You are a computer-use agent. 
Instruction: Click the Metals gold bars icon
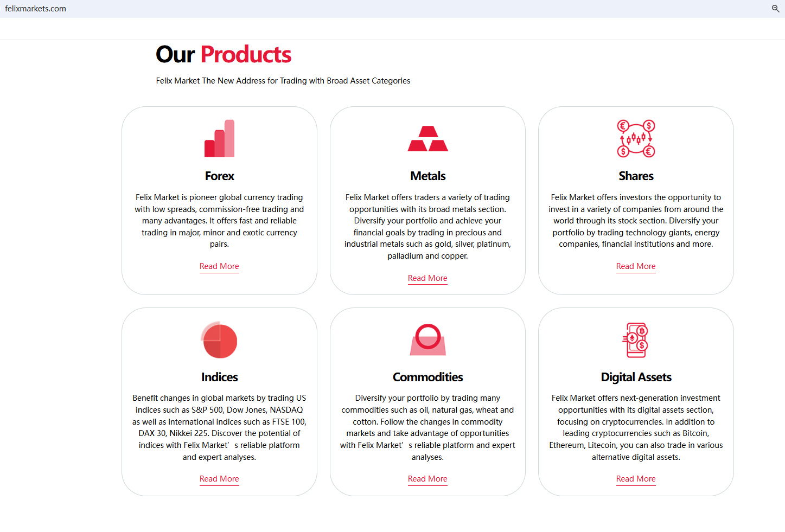pyautogui.click(x=427, y=139)
